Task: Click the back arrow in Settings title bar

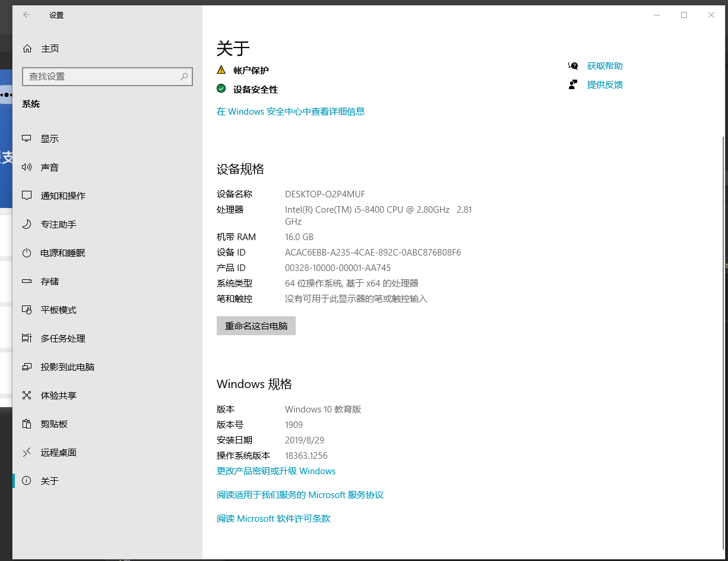Action: (27, 15)
